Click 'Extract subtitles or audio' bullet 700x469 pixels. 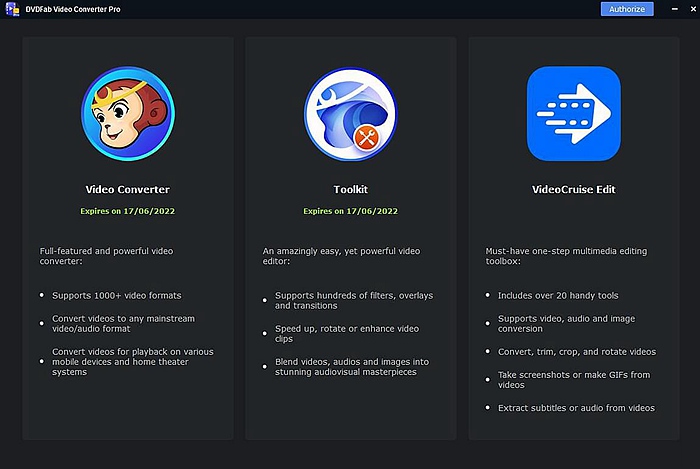576,408
